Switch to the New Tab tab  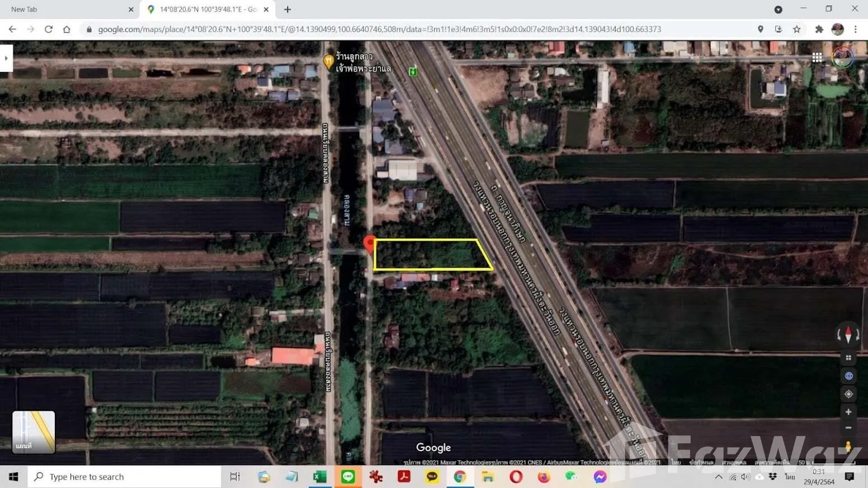67,10
